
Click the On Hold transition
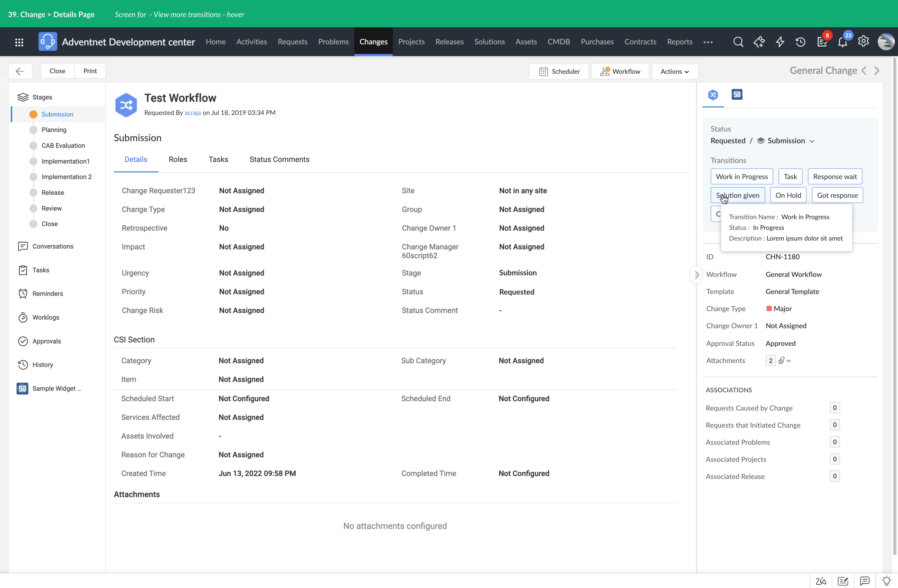(x=788, y=196)
